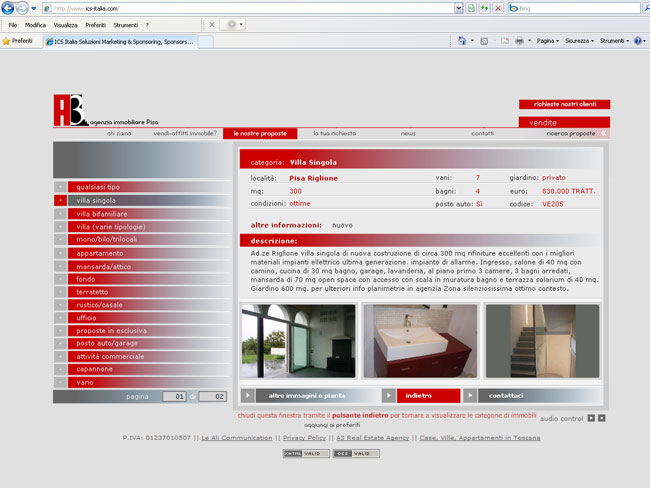This screenshot has height=488, width=650.
Task: Click the RSS feeds icon
Action: point(484,41)
